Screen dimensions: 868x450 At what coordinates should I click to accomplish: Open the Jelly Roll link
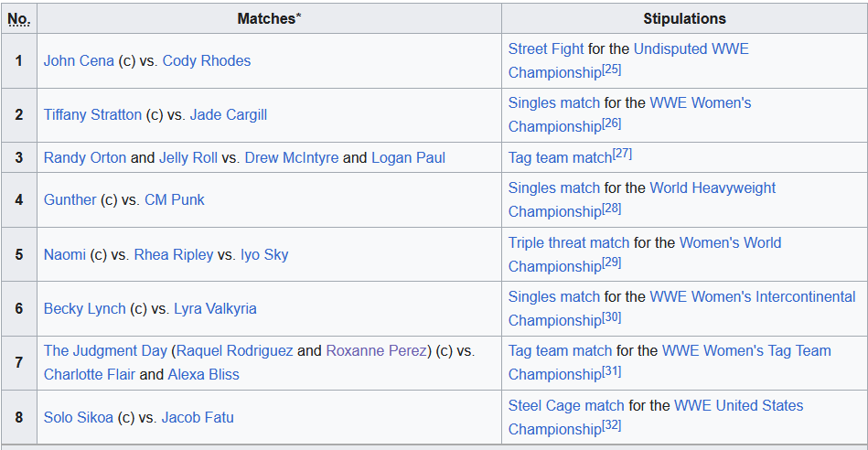coord(188,157)
